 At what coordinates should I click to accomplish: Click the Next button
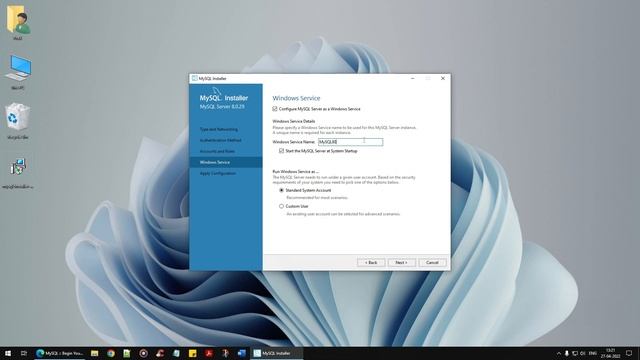(402, 262)
